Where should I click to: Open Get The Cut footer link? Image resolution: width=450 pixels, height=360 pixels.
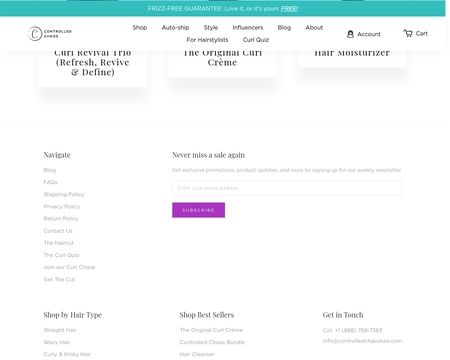point(59,279)
